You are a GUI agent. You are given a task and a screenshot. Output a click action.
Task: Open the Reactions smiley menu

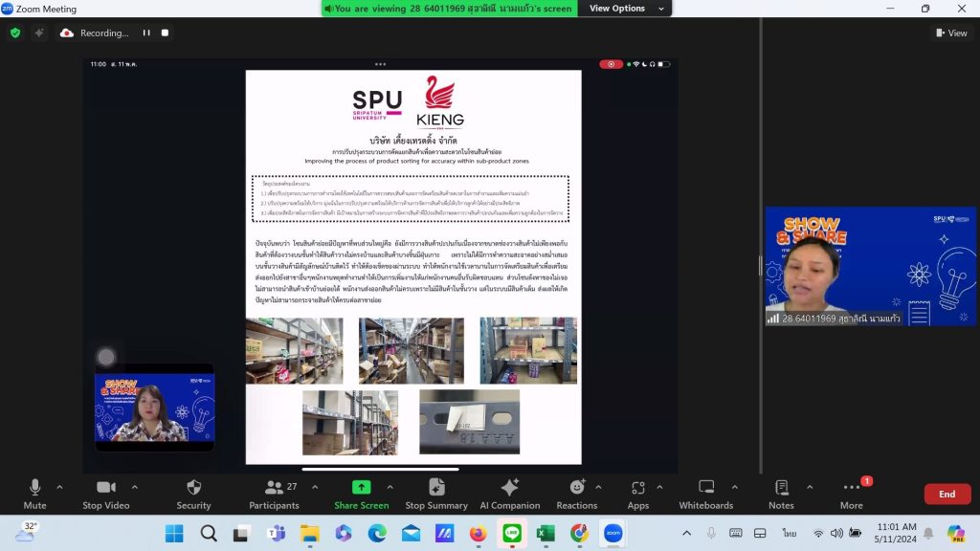577,495
